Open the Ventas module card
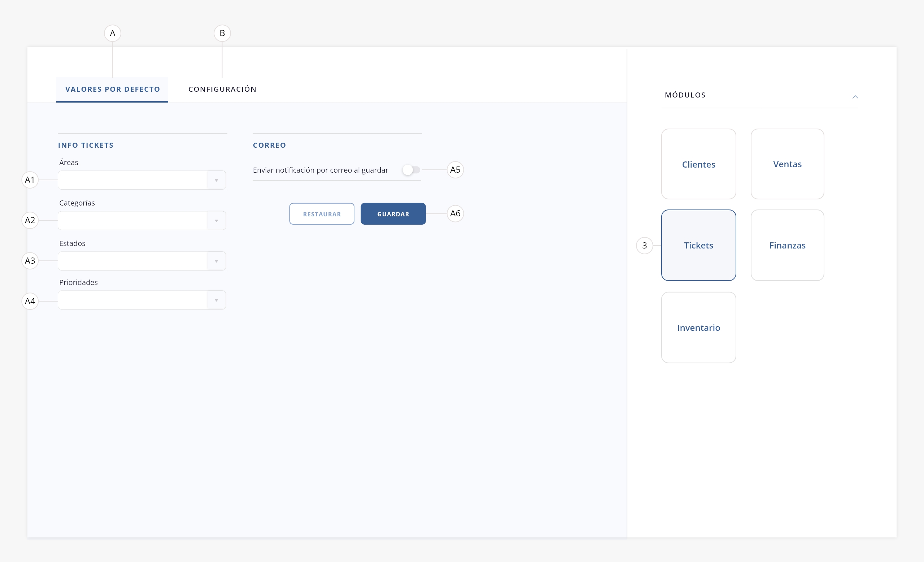This screenshot has width=924, height=562. coord(787,164)
